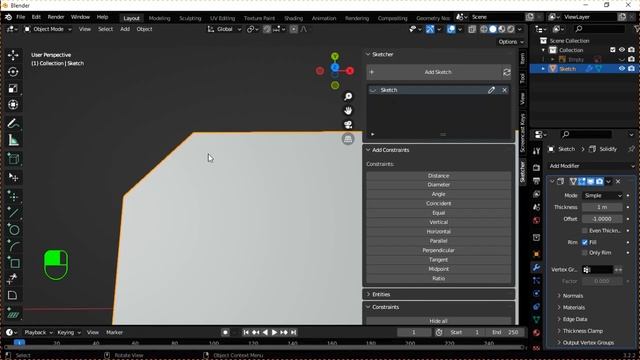Select the Move tool in left toolbar
Image resolution: width=640 pixels, height=360 pixels.
pyautogui.click(x=13, y=55)
